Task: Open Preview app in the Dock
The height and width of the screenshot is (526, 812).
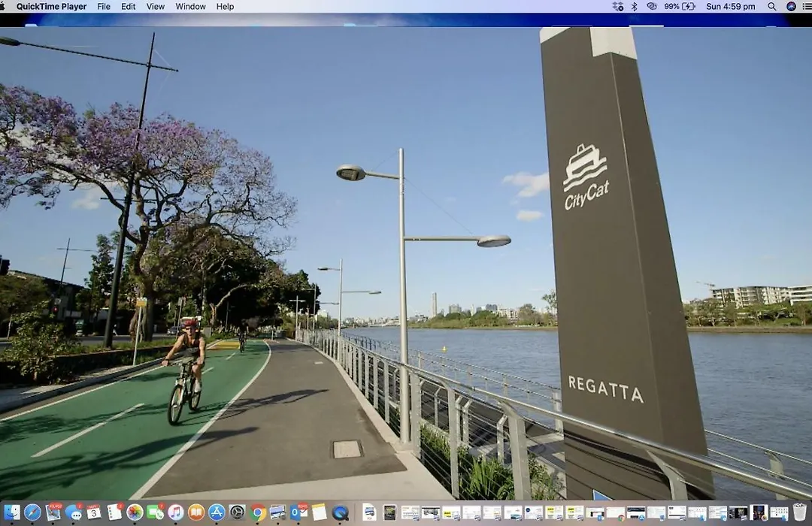Action: [x=278, y=512]
